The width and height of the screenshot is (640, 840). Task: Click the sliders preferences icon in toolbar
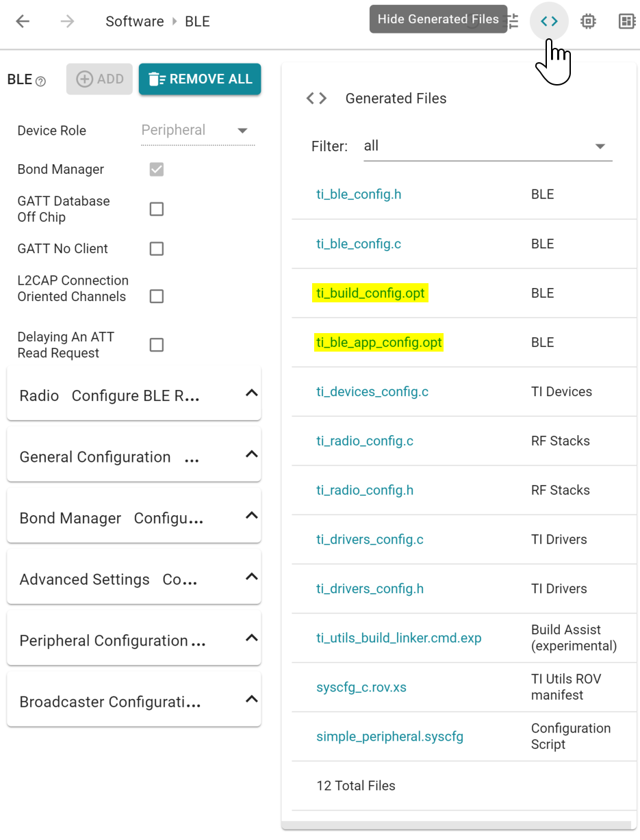coord(512,21)
